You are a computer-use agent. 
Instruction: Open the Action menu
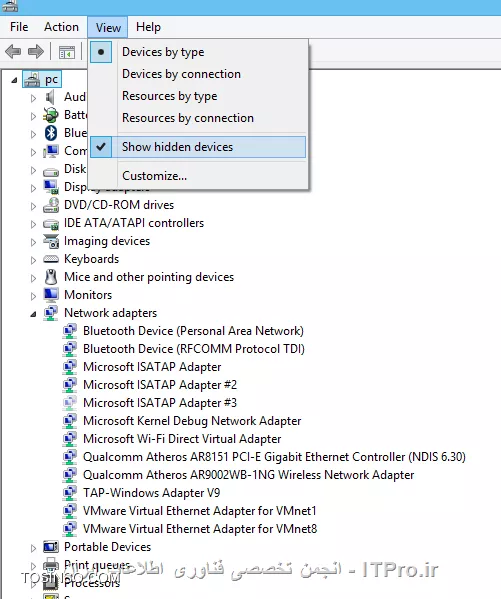click(x=61, y=27)
